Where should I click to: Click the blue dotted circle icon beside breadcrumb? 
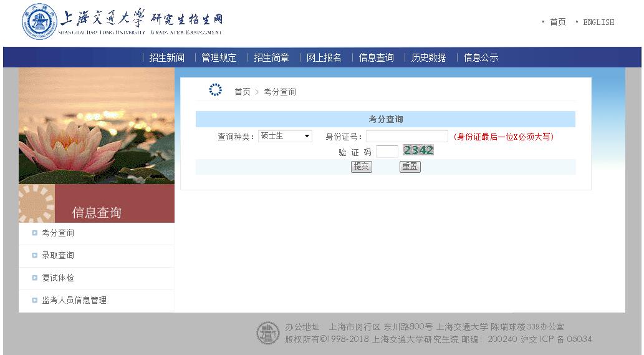coord(215,90)
